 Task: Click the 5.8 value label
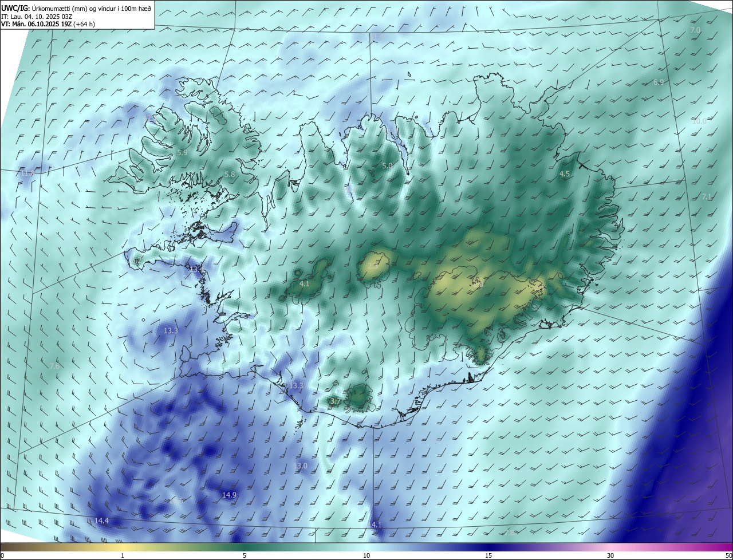230,174
